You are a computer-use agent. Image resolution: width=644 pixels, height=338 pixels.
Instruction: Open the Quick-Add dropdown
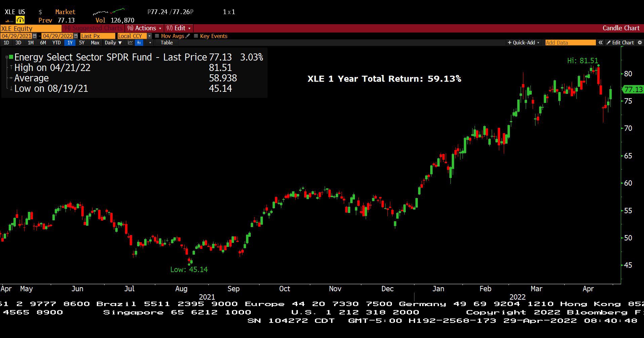click(523, 43)
